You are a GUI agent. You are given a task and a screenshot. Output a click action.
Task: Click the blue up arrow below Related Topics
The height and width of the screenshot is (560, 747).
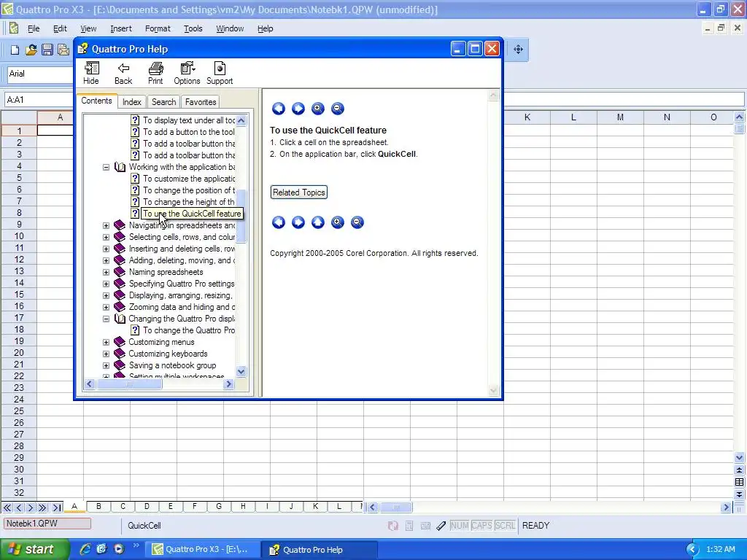pyautogui.click(x=318, y=222)
